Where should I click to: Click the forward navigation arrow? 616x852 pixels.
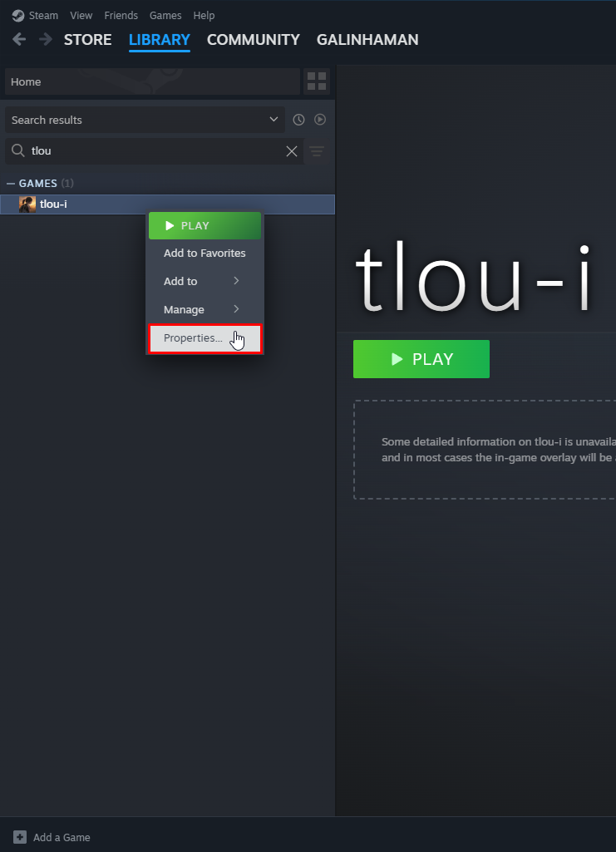[46, 39]
